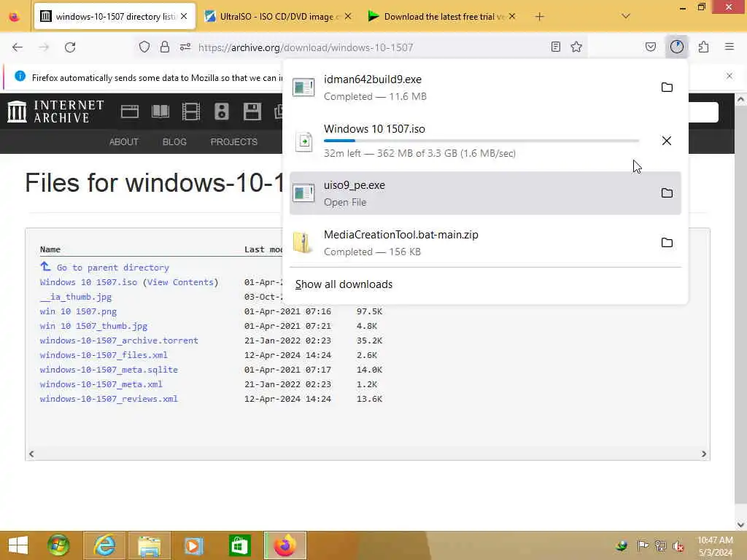Open folder containing idman642build9.exe

coord(667,87)
